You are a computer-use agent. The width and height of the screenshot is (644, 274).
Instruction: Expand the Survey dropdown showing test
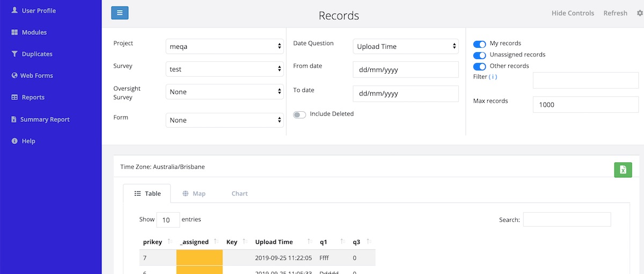click(224, 69)
